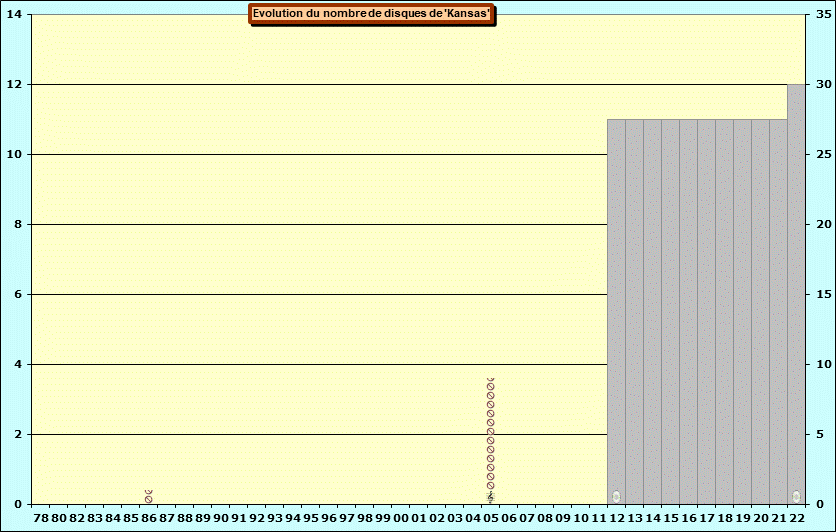Click the x-axis label 86

coord(149,518)
